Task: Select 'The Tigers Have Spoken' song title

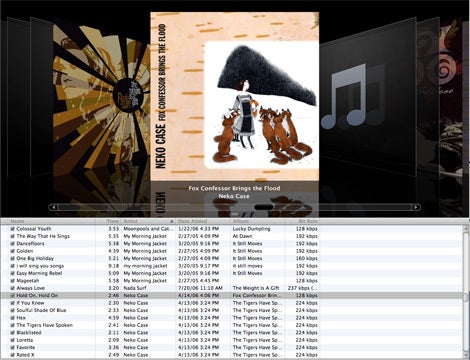Action: pyautogui.click(x=44, y=325)
